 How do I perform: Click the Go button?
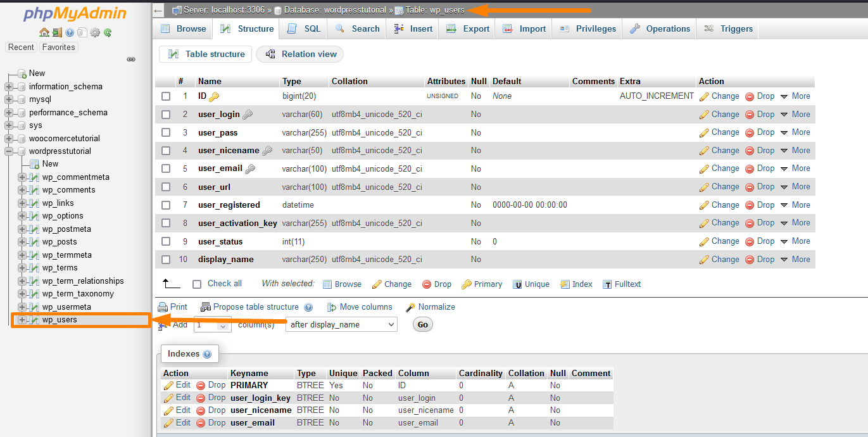pyautogui.click(x=423, y=325)
